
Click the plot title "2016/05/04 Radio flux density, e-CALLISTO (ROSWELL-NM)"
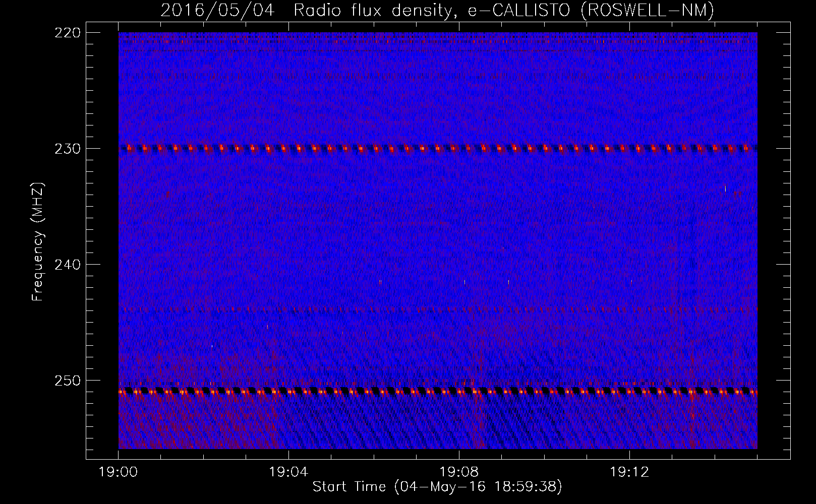[437, 10]
